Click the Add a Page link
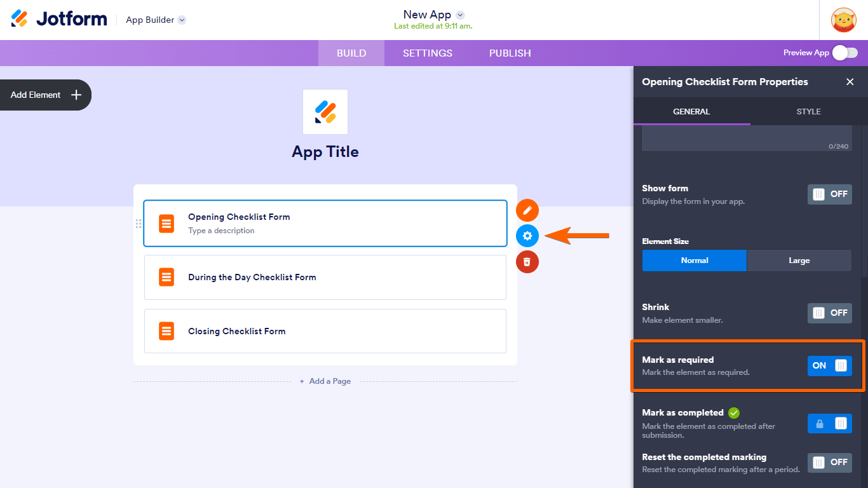868x488 pixels. [325, 381]
